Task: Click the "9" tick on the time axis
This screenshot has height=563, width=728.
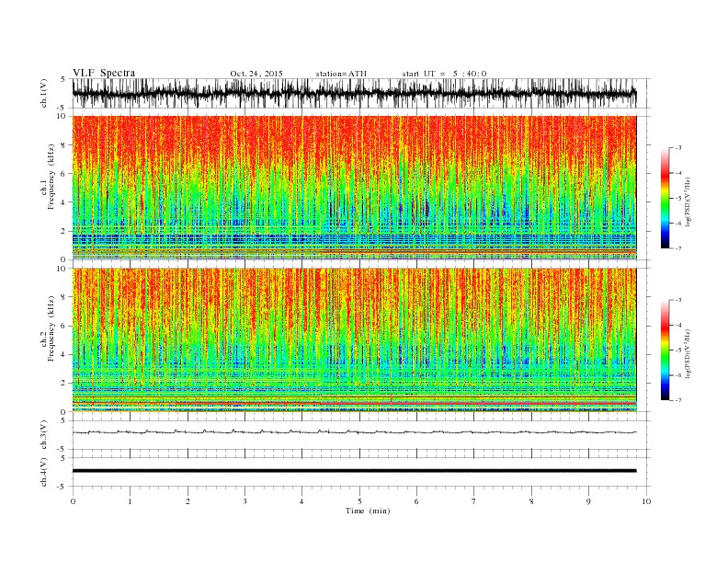Action: pos(588,501)
